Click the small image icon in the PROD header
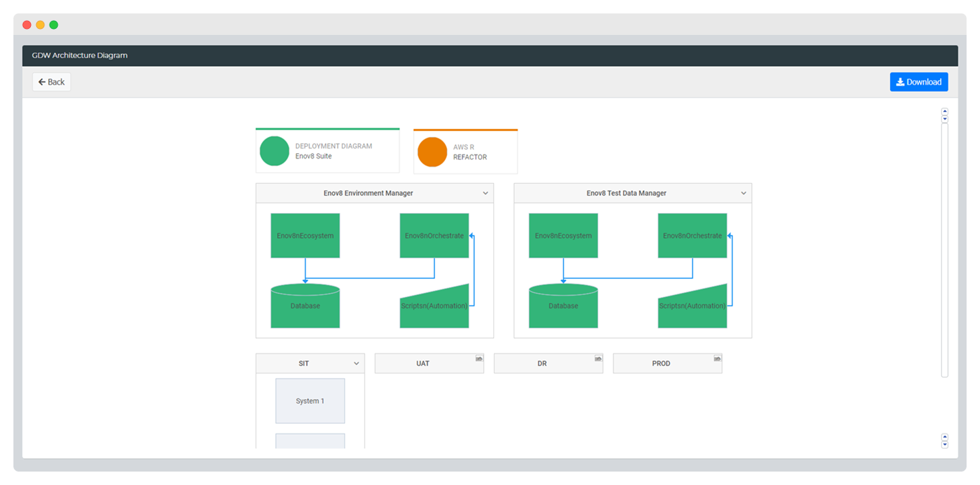Image resolution: width=980 pixels, height=485 pixels. [x=718, y=359]
